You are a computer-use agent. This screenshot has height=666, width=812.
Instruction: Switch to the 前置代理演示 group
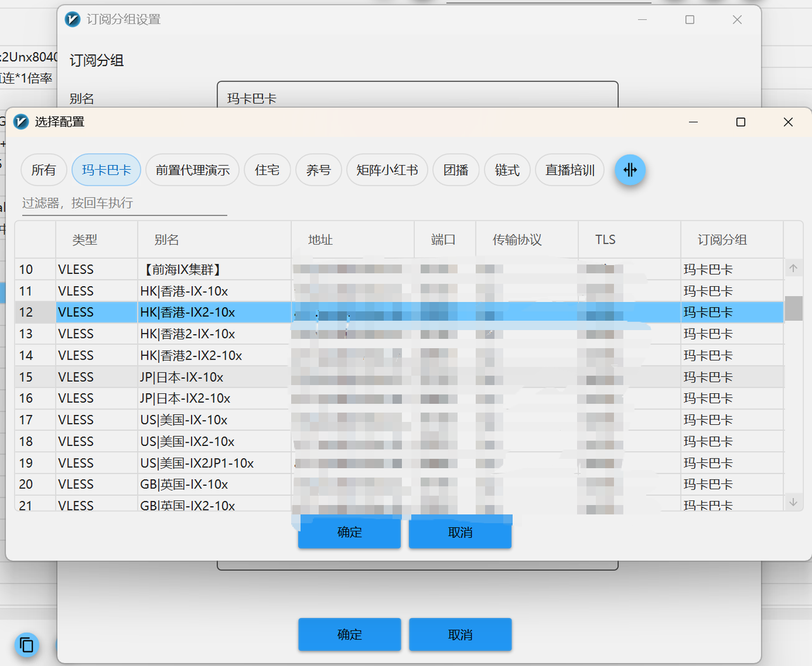click(x=193, y=170)
